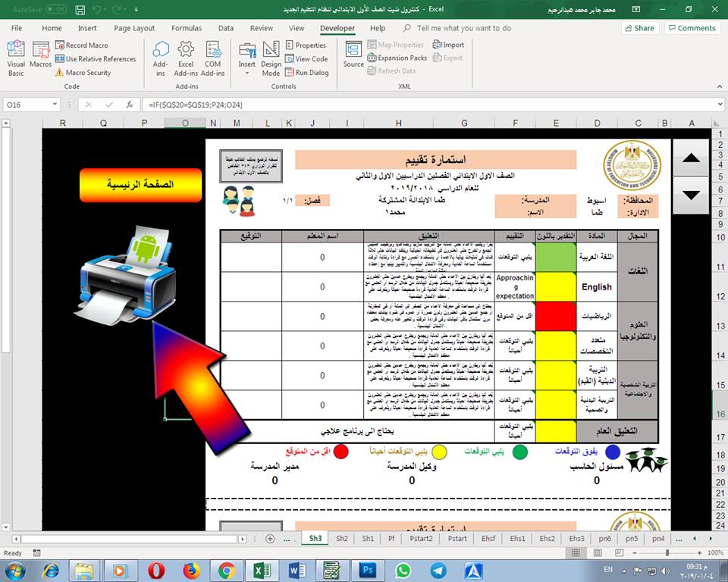The height and width of the screenshot is (582, 728).
Task: Click the Share button
Action: (x=640, y=28)
